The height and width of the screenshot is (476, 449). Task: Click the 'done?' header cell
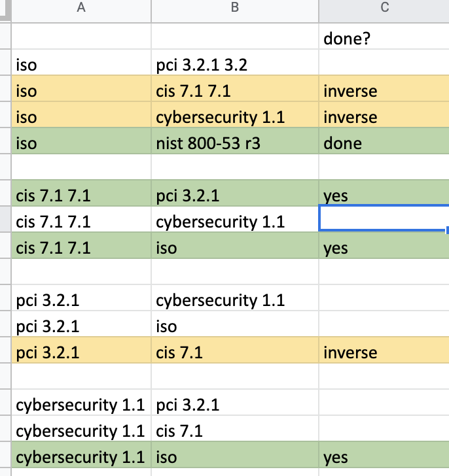tap(384, 37)
